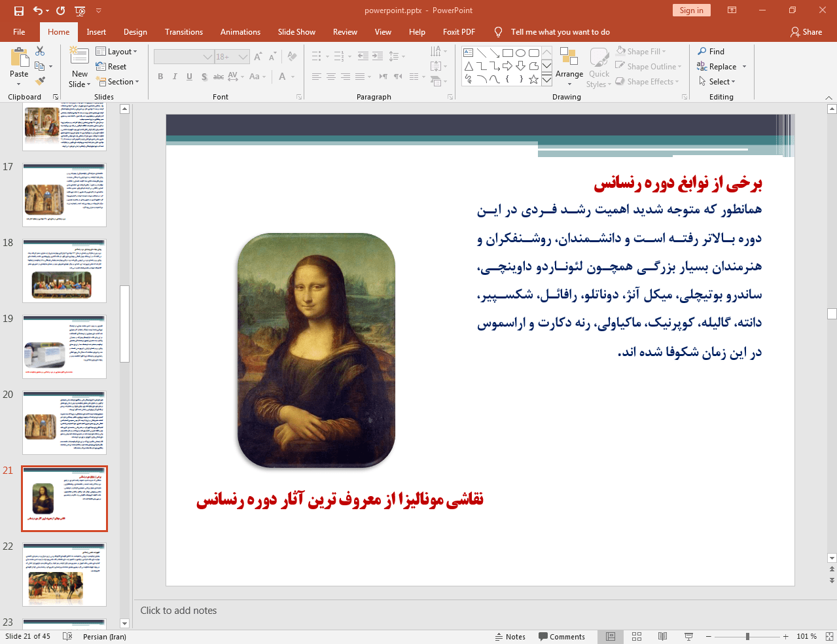
Task: Insert a New Slide
Action: [79, 67]
